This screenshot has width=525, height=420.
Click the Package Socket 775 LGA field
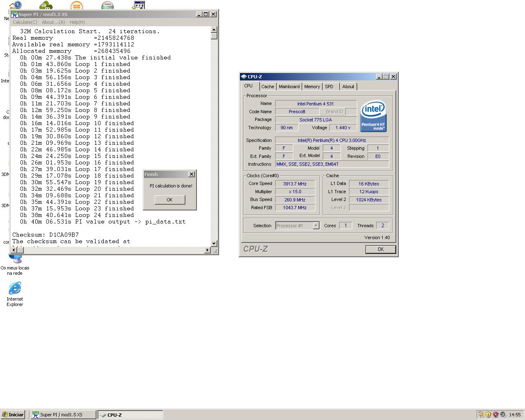coord(316,120)
